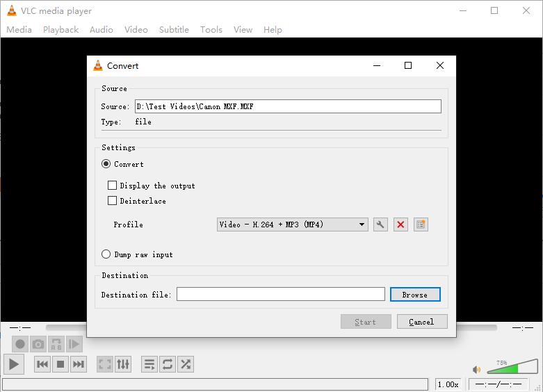This screenshot has height=392, width=543.
Task: Toggle the loop mode icon
Action: pyautogui.click(x=168, y=364)
